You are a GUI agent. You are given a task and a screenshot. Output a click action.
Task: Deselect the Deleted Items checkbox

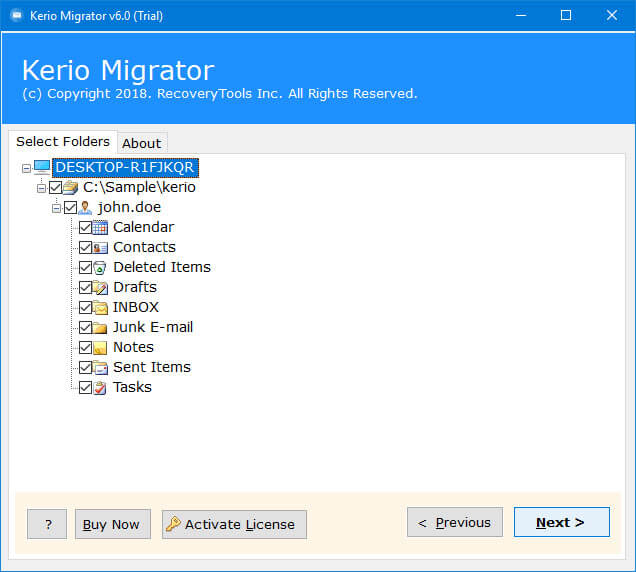pos(85,267)
